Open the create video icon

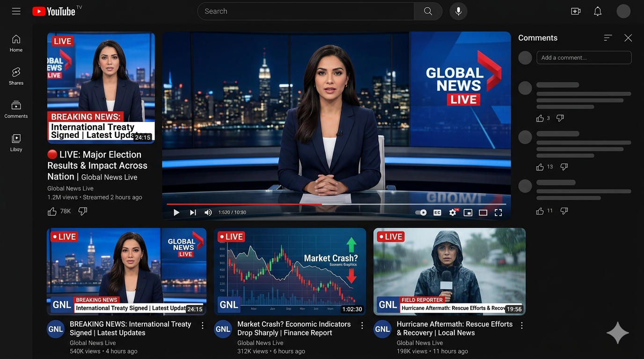point(576,11)
